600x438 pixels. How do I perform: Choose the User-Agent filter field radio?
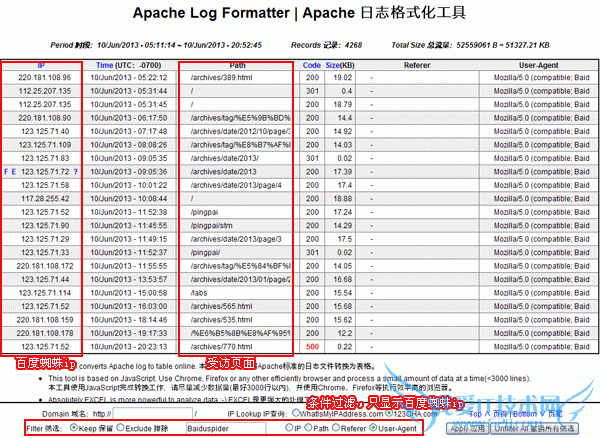[372, 428]
